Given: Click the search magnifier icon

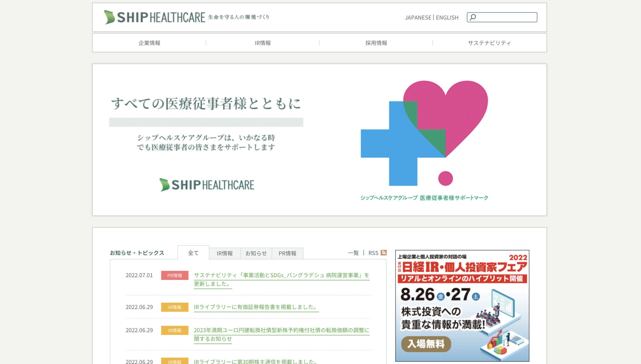Looking at the screenshot, I should click(x=473, y=17).
